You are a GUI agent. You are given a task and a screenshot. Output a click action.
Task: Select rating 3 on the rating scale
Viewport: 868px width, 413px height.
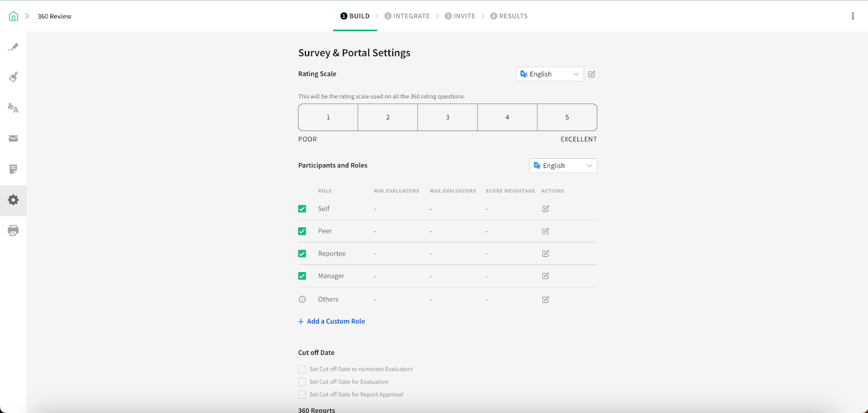[448, 117]
